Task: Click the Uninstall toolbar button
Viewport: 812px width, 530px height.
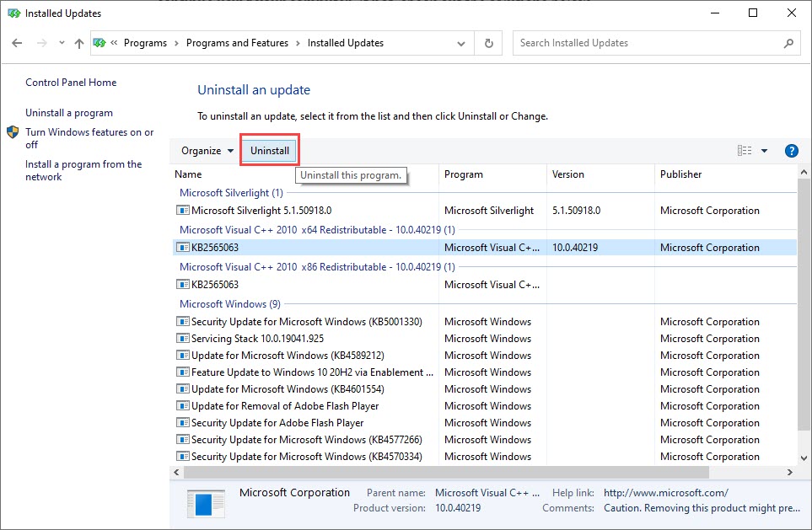Action: (270, 151)
